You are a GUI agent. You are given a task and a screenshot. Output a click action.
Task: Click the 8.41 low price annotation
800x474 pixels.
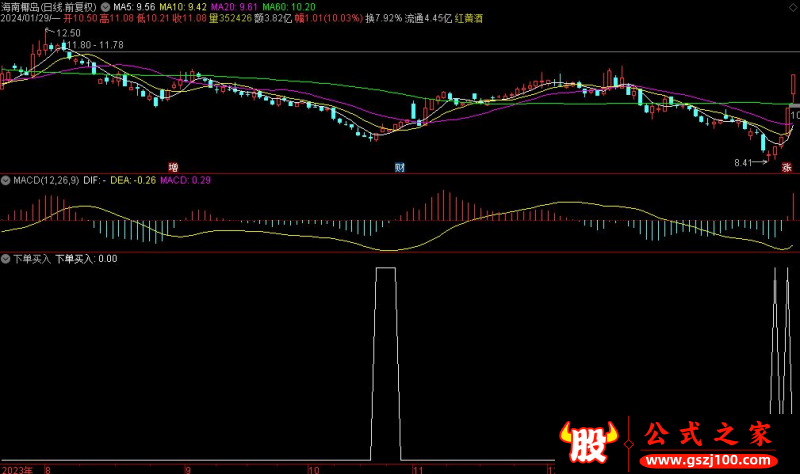(x=743, y=163)
